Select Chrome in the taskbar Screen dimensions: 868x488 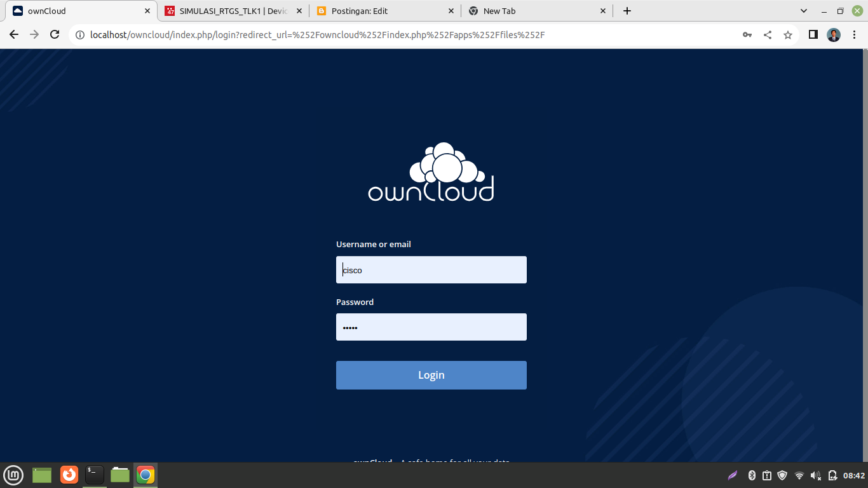click(146, 475)
